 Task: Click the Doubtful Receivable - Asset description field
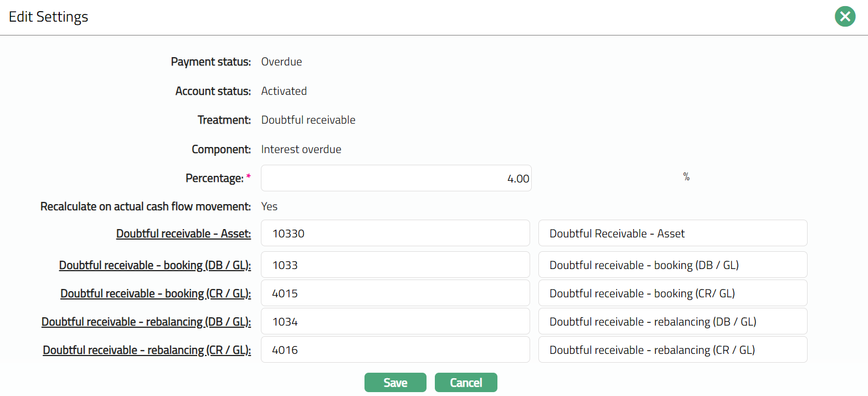(672, 233)
